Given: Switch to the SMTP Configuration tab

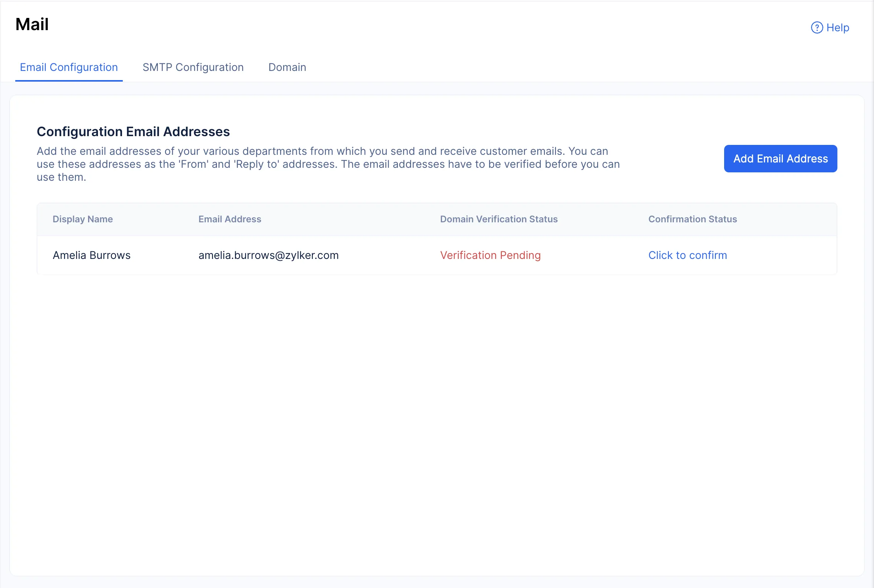Looking at the screenshot, I should (x=193, y=67).
